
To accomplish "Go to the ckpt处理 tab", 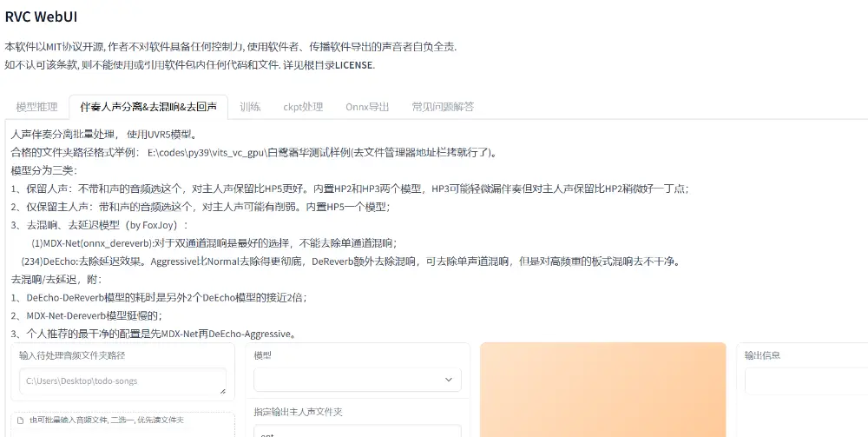I will pyautogui.click(x=303, y=107).
